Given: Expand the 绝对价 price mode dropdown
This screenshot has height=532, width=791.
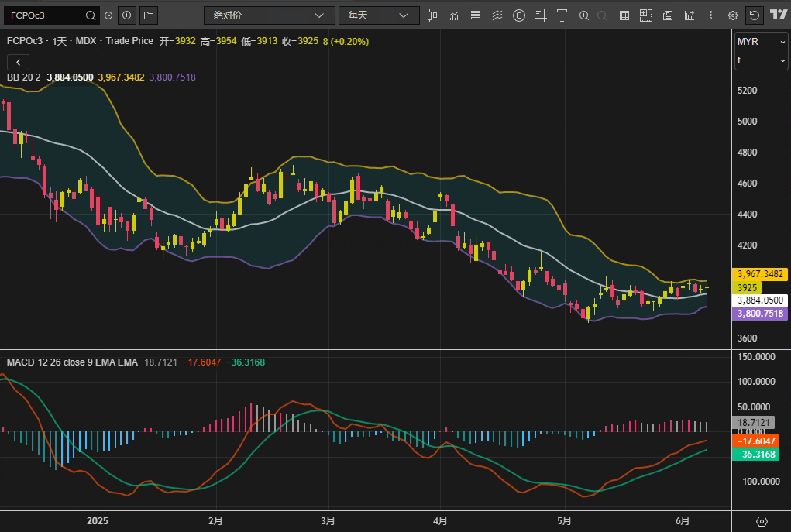Looking at the screenshot, I should 269,15.
